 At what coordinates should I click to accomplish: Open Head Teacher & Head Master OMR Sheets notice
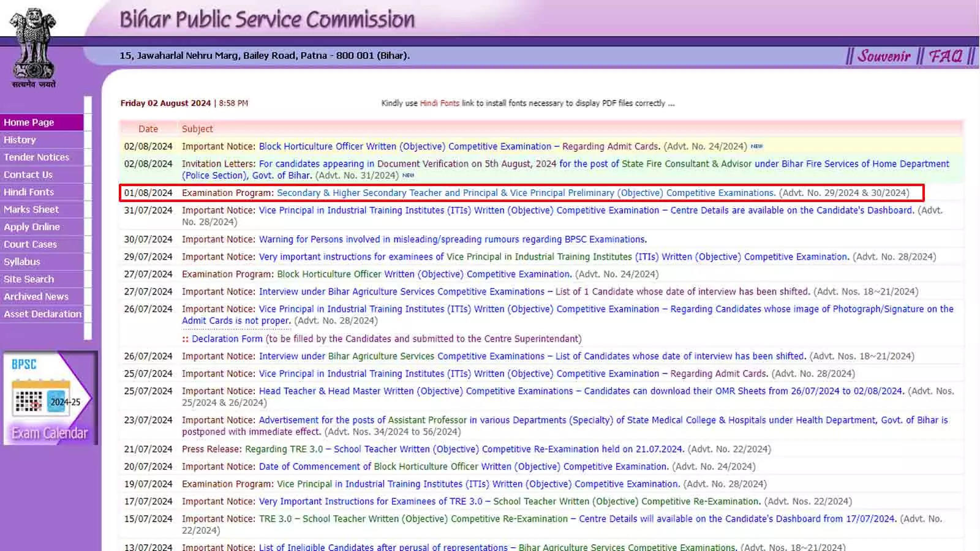click(x=581, y=391)
